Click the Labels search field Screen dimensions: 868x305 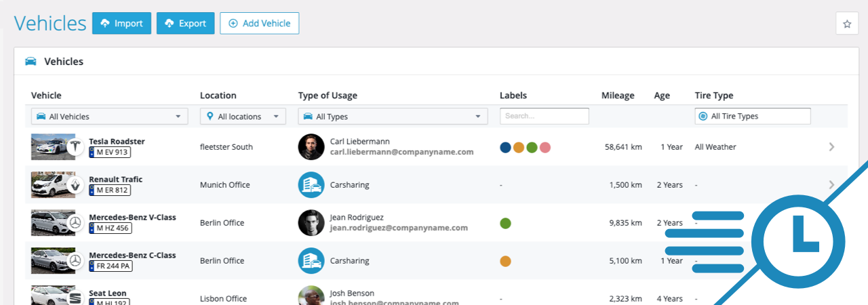point(545,116)
